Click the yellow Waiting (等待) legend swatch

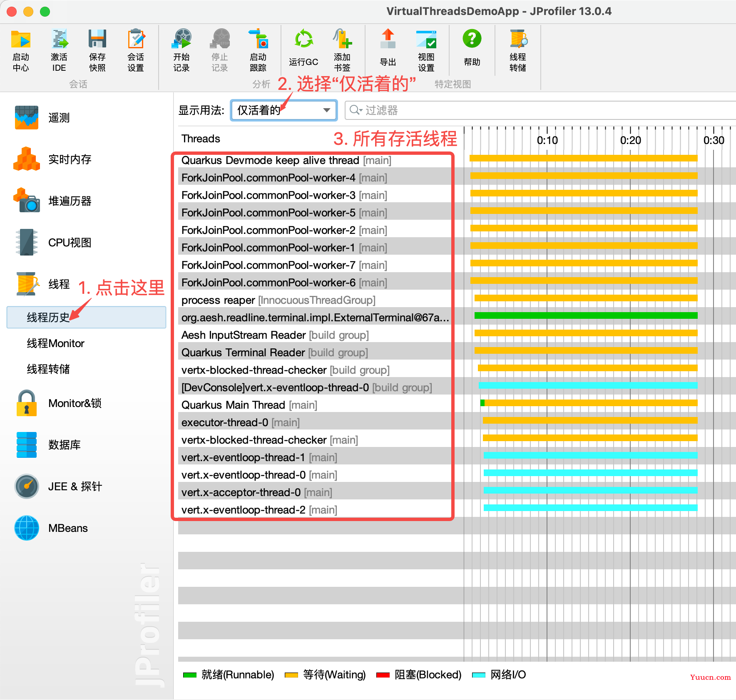pyautogui.click(x=291, y=675)
